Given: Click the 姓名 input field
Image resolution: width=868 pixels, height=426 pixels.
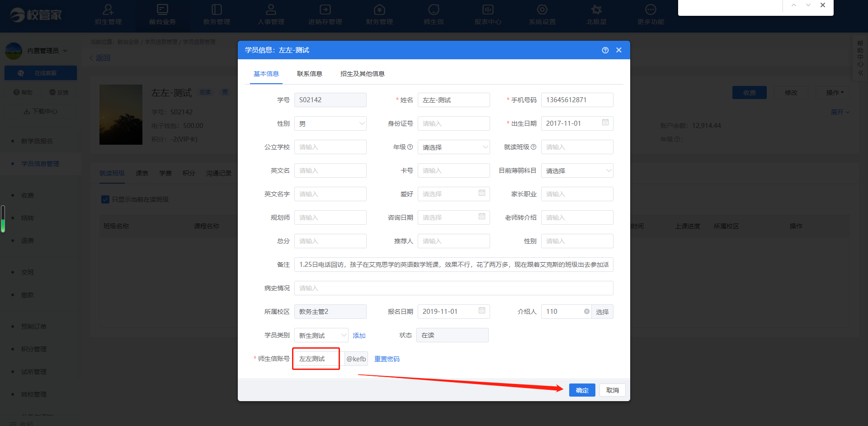Looking at the screenshot, I should 454,100.
